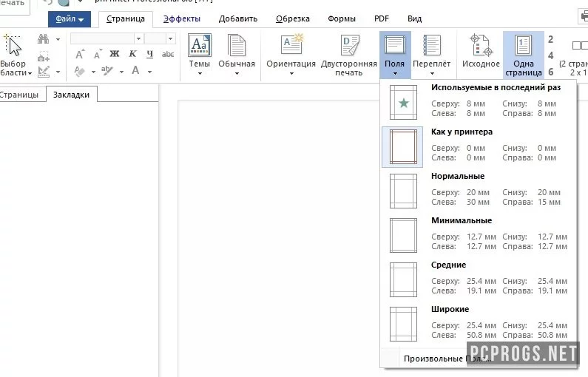Click the clear formatting eraser icon
The height and width of the screenshot is (377, 588).
79,71
